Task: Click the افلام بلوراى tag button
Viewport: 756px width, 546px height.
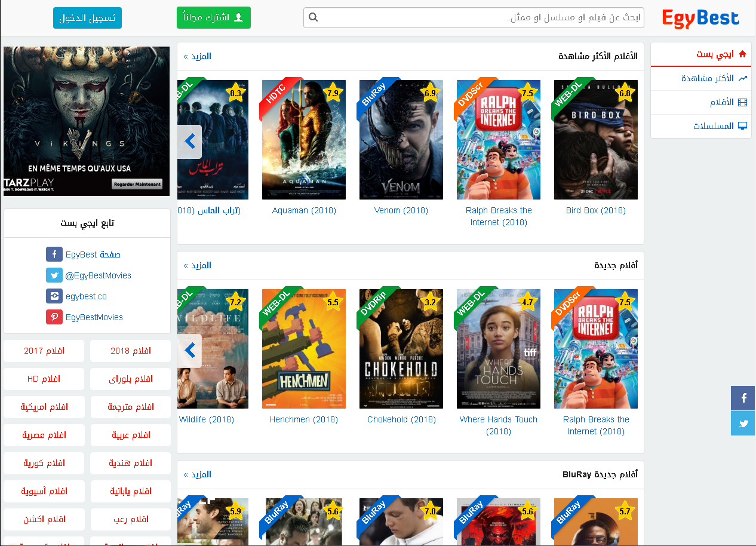Action: 130,379
